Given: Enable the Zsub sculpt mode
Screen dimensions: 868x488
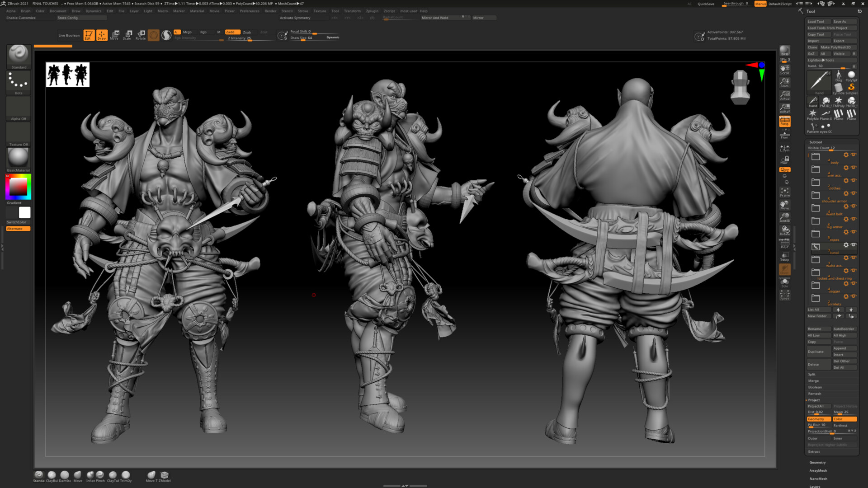Looking at the screenshot, I should click(247, 32).
